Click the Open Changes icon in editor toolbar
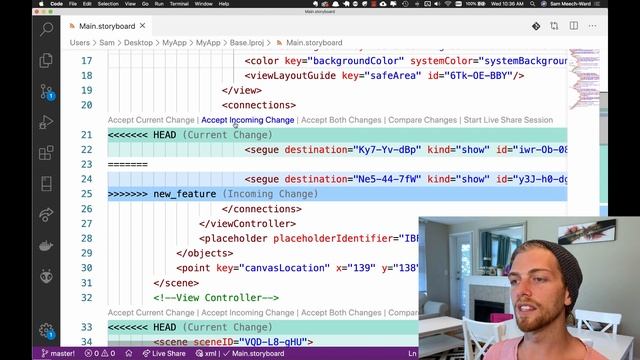Screen dimensions: 640x360 pyautogui.click(x=554, y=26)
